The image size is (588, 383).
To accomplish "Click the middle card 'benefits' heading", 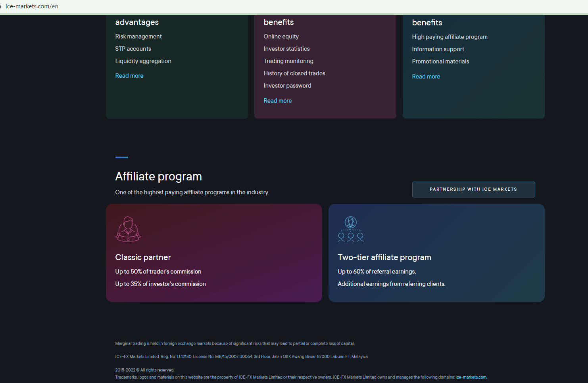I will [279, 22].
